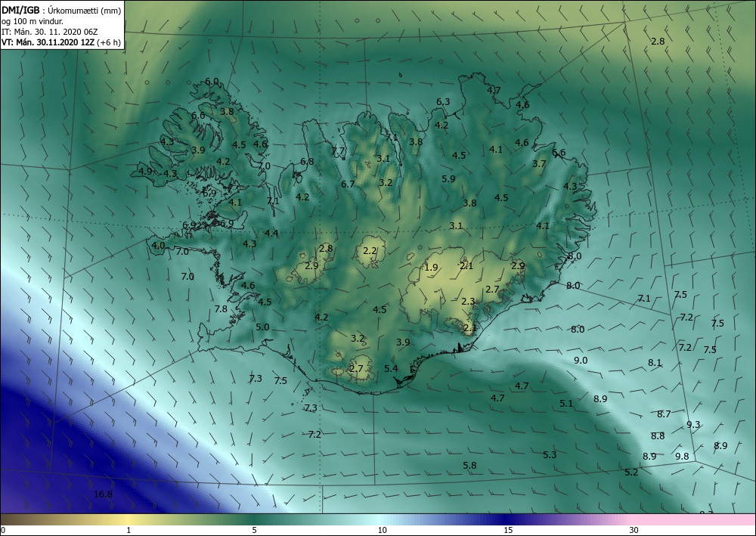The width and height of the screenshot is (756, 536).
Task: Click the 'DMI/IGB : Úrkomumætti (mm)' title line
Action: pyautogui.click(x=61, y=11)
